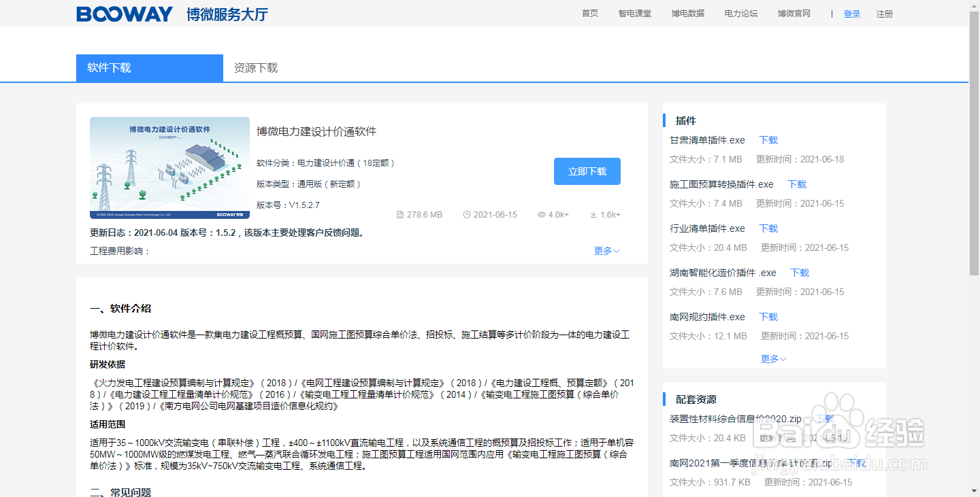Switch to the 资源下载 tab
Viewport: 980px width, 497px height.
coord(256,68)
